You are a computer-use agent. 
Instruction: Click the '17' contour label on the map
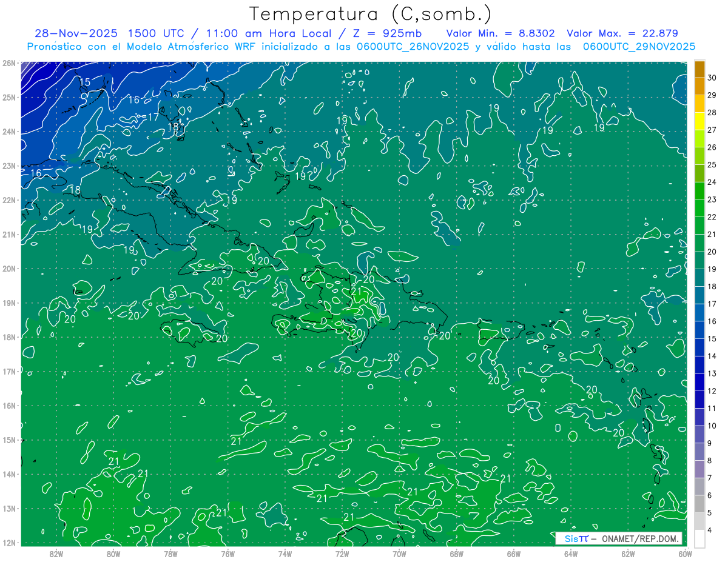click(x=153, y=116)
